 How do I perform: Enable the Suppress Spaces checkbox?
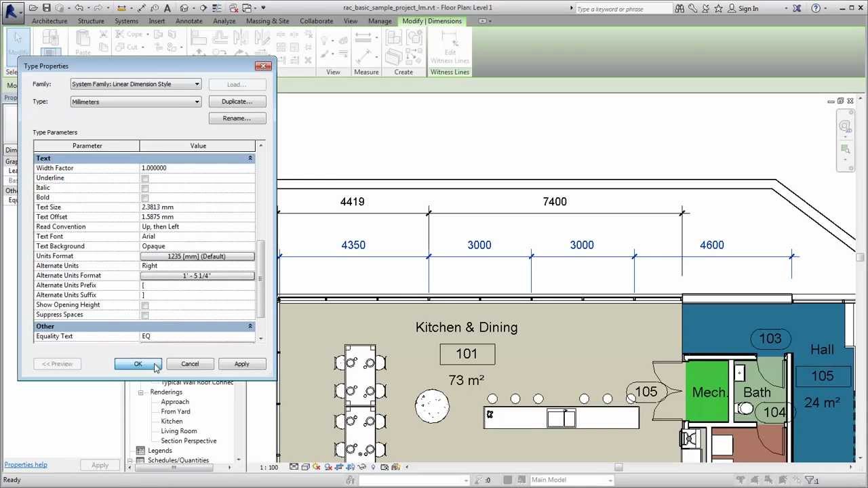[x=145, y=315]
